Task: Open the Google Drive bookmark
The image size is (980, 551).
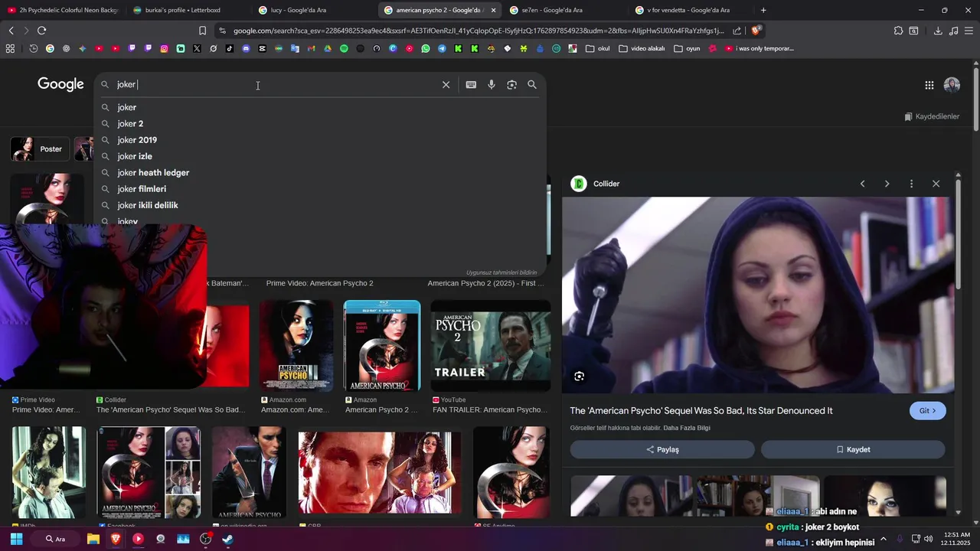Action: point(328,48)
